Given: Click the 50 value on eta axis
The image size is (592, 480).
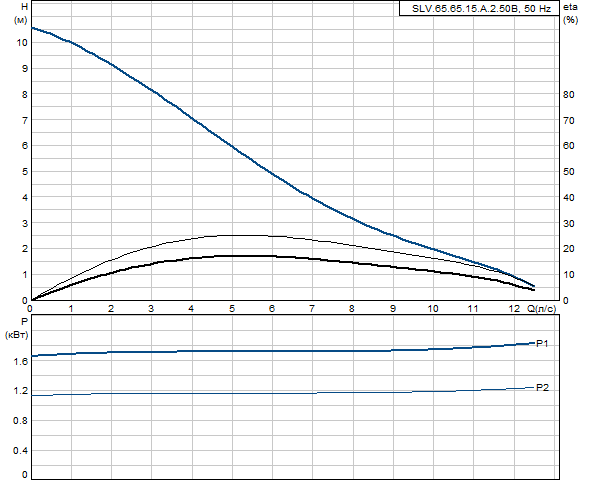Looking at the screenshot, I should (569, 171).
